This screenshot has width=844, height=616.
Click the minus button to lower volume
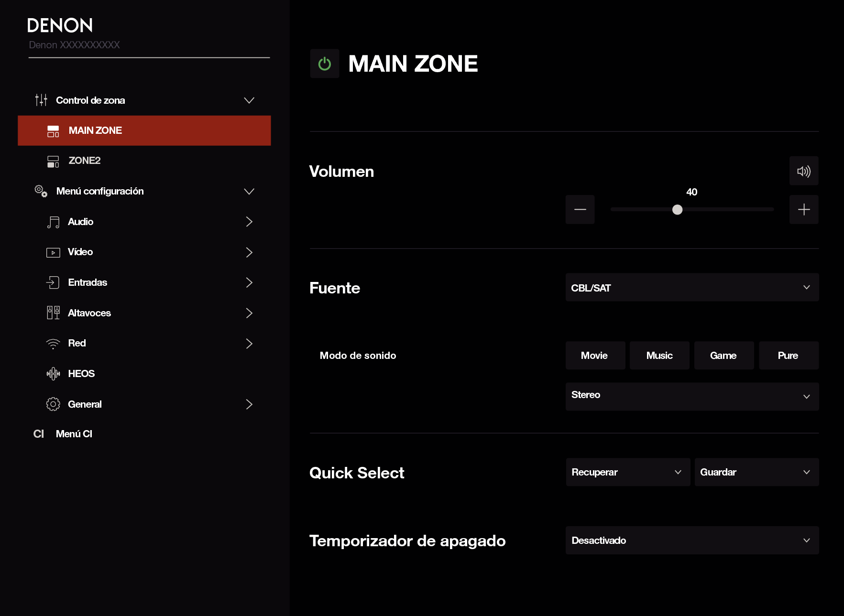point(580,209)
